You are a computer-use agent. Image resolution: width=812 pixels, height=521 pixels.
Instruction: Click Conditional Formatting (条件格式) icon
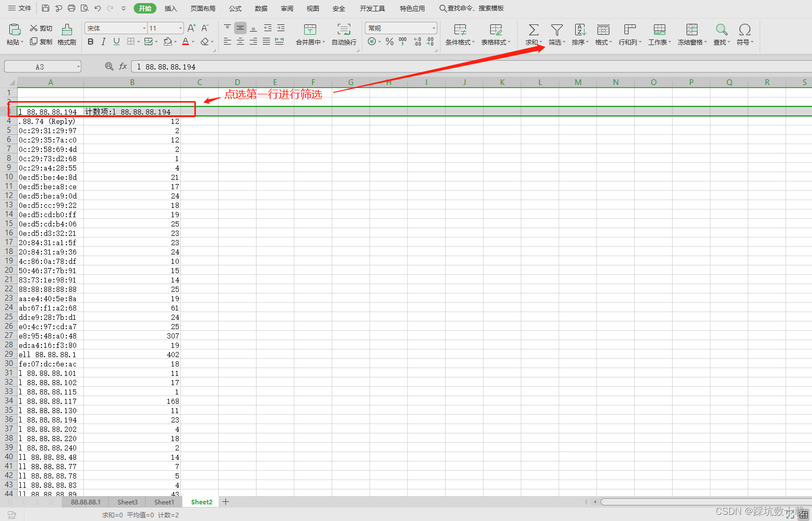pos(460,30)
